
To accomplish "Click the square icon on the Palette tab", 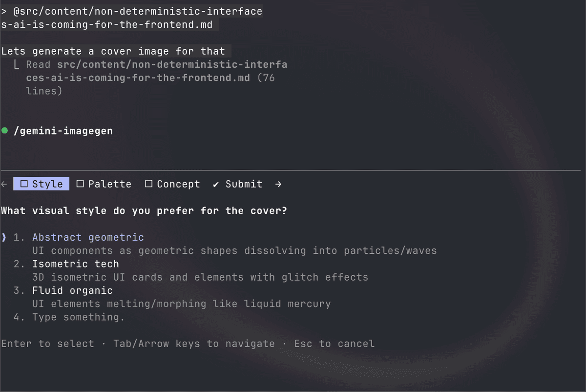I will tap(80, 184).
